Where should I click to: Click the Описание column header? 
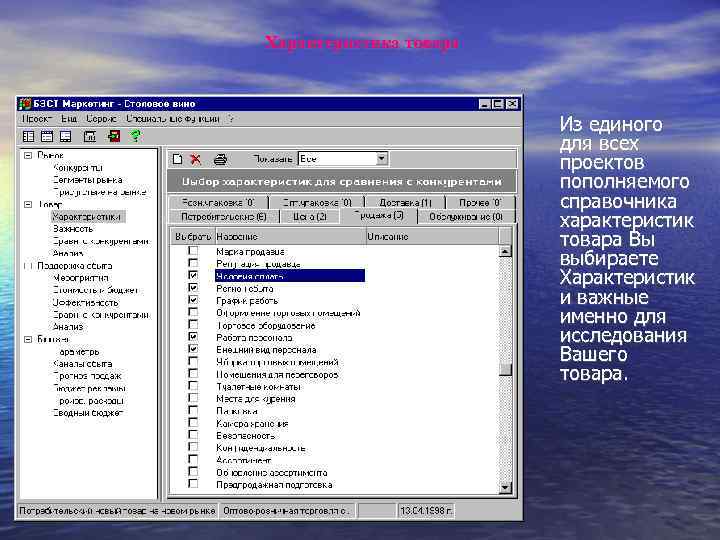point(432,236)
